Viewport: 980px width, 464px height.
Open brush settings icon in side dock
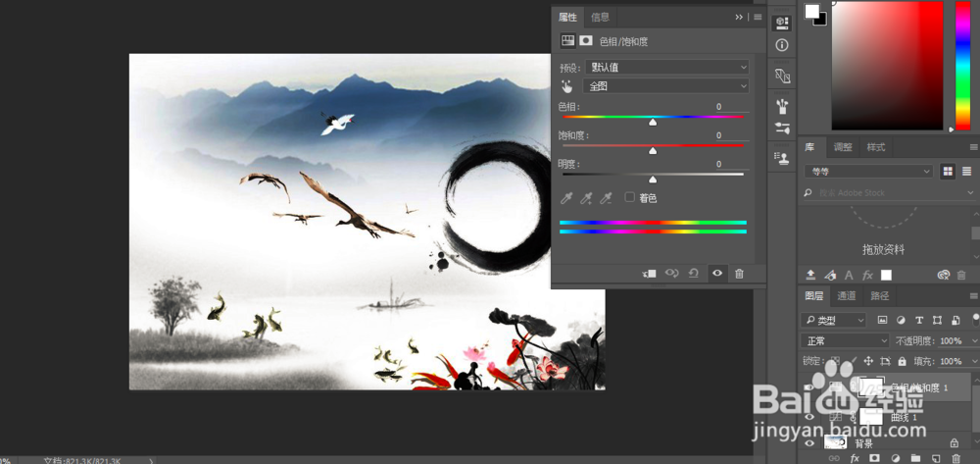(782, 128)
